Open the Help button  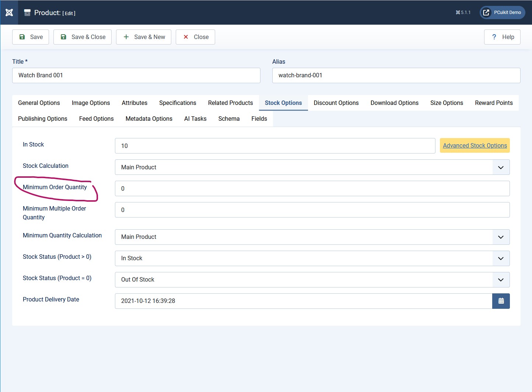(502, 37)
